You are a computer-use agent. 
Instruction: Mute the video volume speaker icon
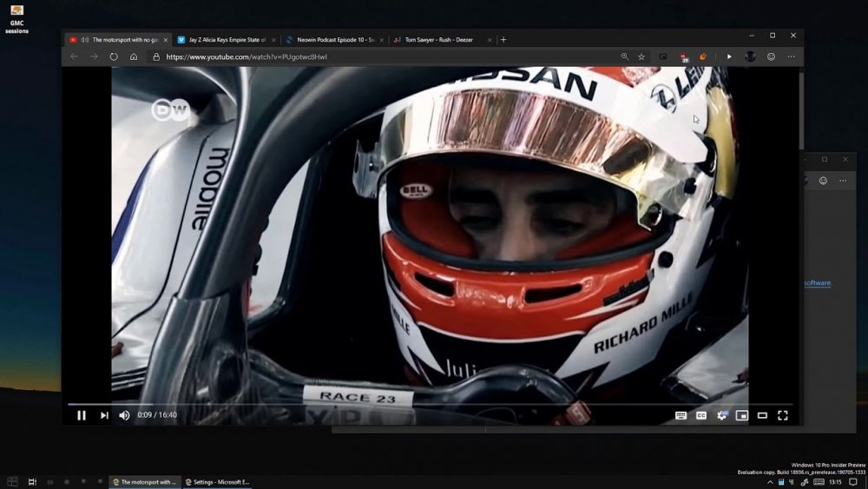click(124, 415)
